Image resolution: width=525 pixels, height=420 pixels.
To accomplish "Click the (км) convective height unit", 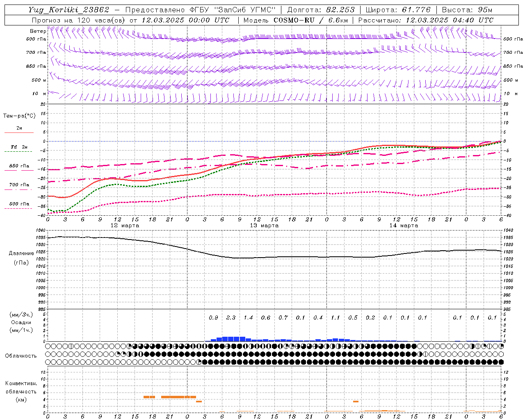I will pyautogui.click(x=21, y=399).
